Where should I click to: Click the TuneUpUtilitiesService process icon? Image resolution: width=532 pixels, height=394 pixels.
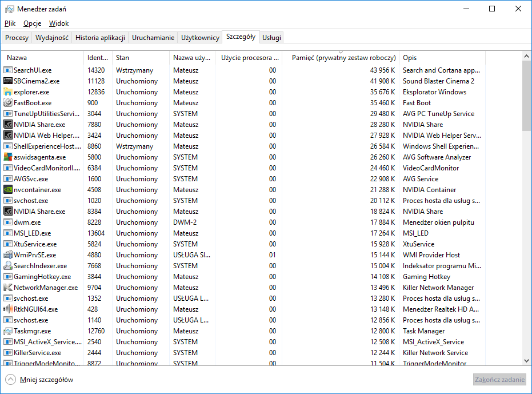(8, 114)
